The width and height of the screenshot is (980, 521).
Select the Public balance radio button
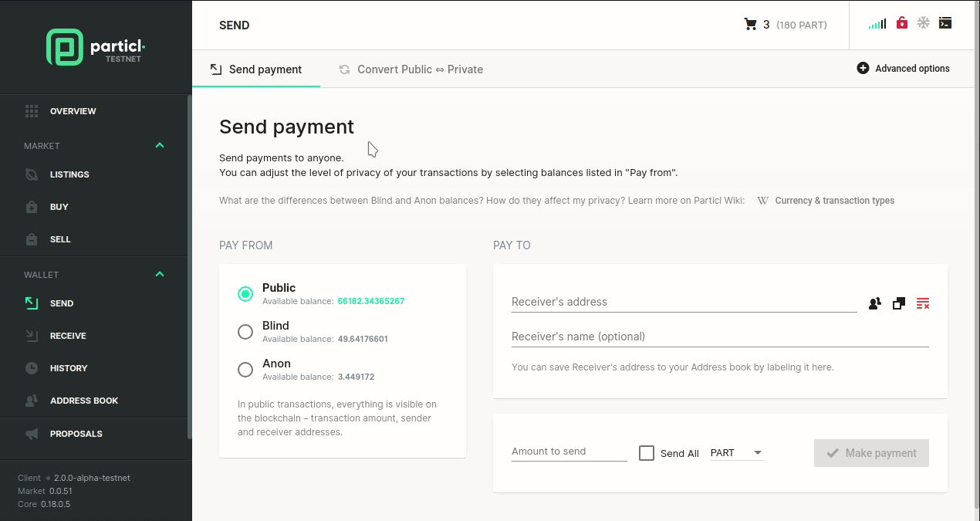(x=245, y=293)
